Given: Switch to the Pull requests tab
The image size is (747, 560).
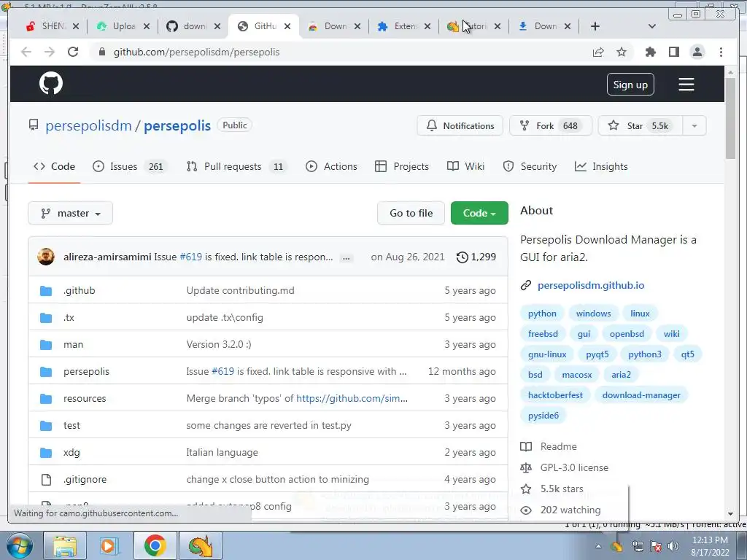Looking at the screenshot, I should tap(237, 167).
